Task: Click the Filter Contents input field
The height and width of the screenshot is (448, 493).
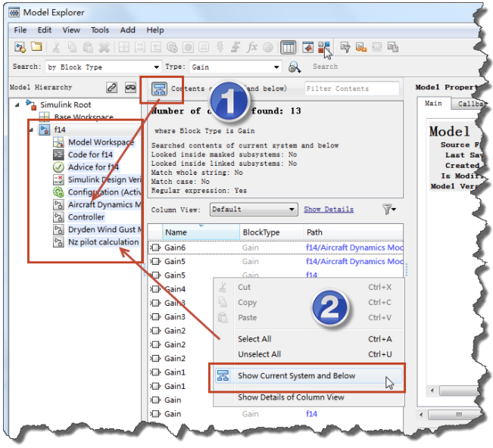Action: coord(352,89)
